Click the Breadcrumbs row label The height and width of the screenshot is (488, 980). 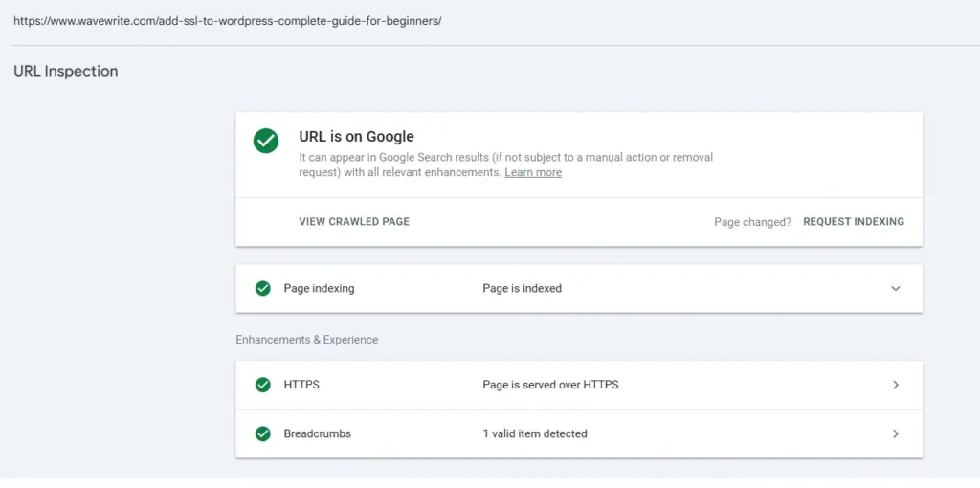pos(317,433)
